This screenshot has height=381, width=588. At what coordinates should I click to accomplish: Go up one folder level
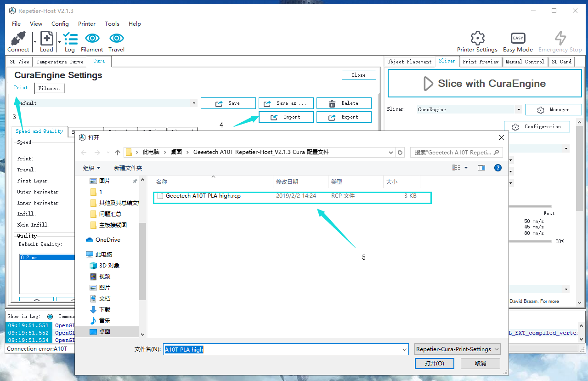[x=118, y=153]
